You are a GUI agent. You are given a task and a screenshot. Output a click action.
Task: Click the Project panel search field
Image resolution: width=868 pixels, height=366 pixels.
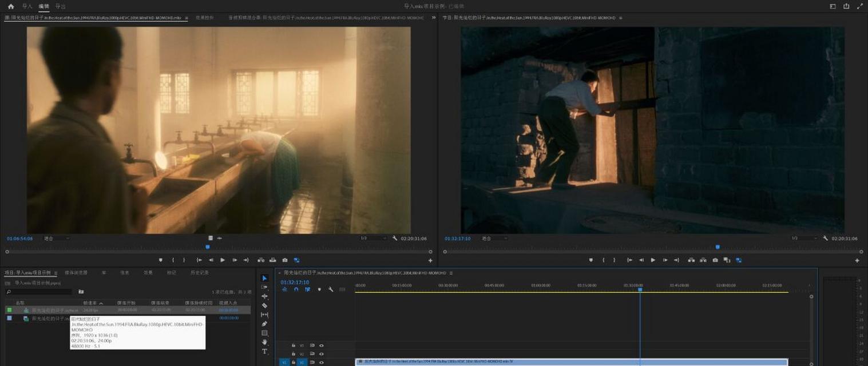38,292
